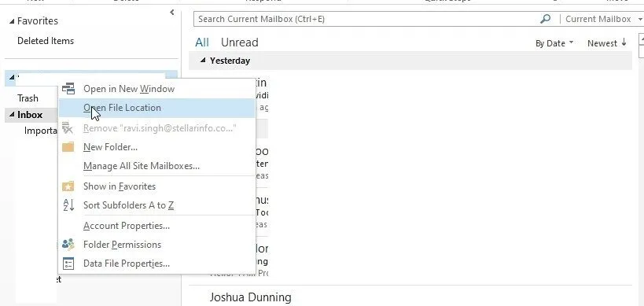Screen dimensions: 644x306
Task: Collapse the Favorites section
Action: [12, 21]
